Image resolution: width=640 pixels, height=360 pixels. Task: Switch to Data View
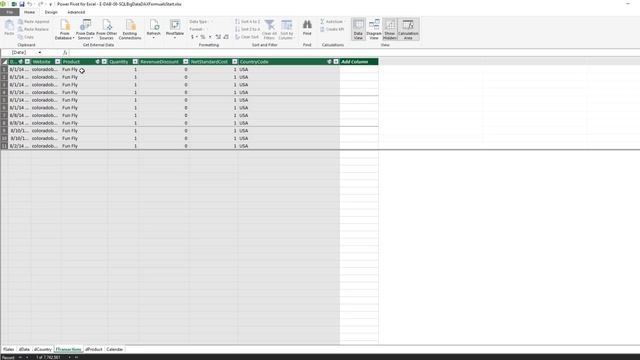pyautogui.click(x=358, y=29)
